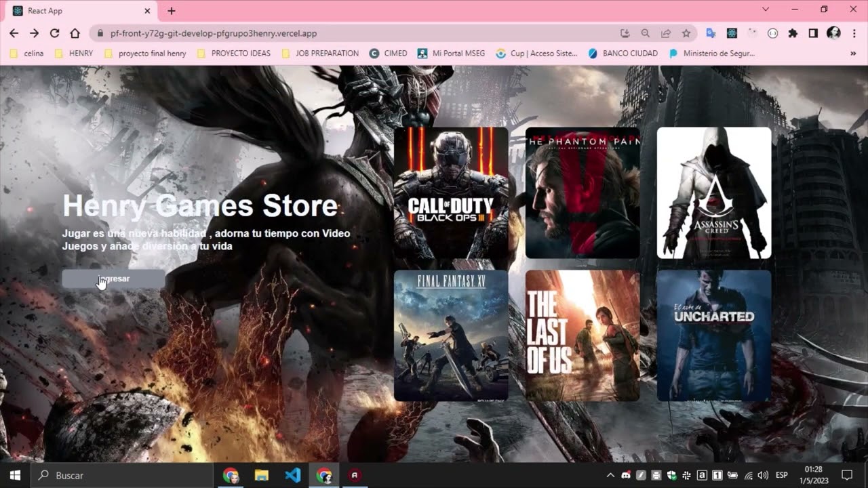Open the Wi-Fi network panel
The image size is (868, 488).
tap(748, 475)
